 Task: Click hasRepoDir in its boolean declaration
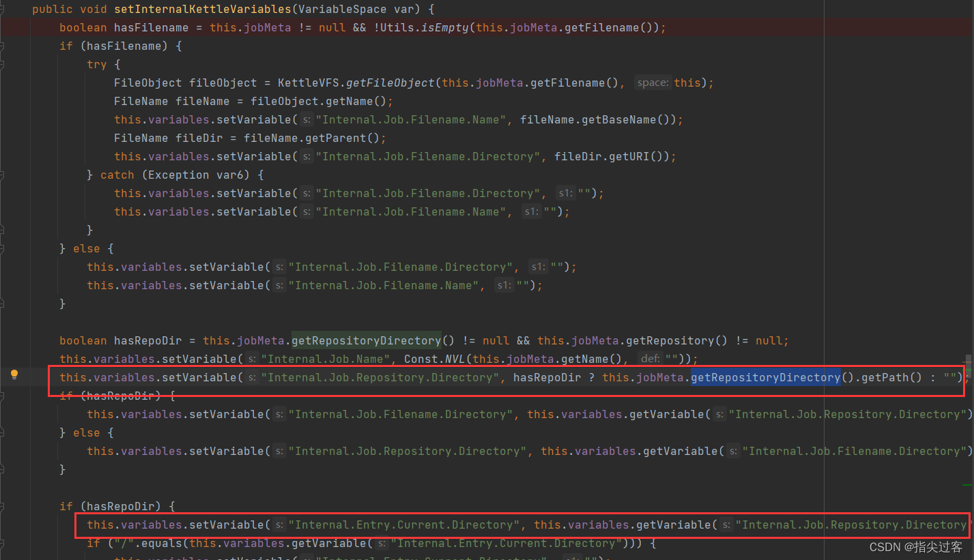[148, 341]
